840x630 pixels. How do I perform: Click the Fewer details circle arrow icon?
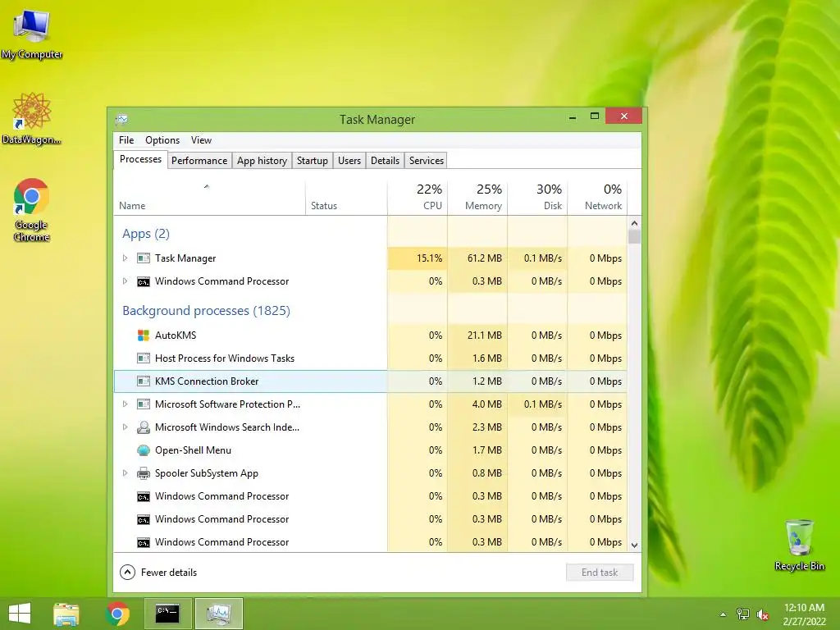(x=127, y=572)
